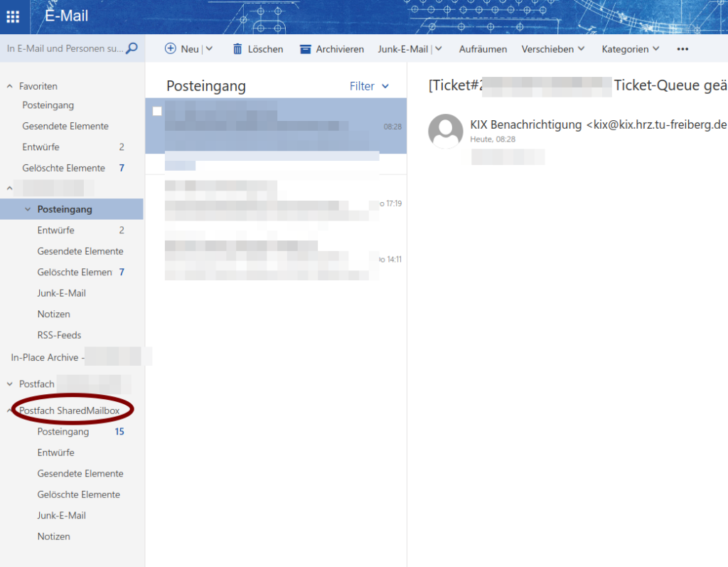Click the Archivieren box icon
728x567 pixels.
[306, 49]
